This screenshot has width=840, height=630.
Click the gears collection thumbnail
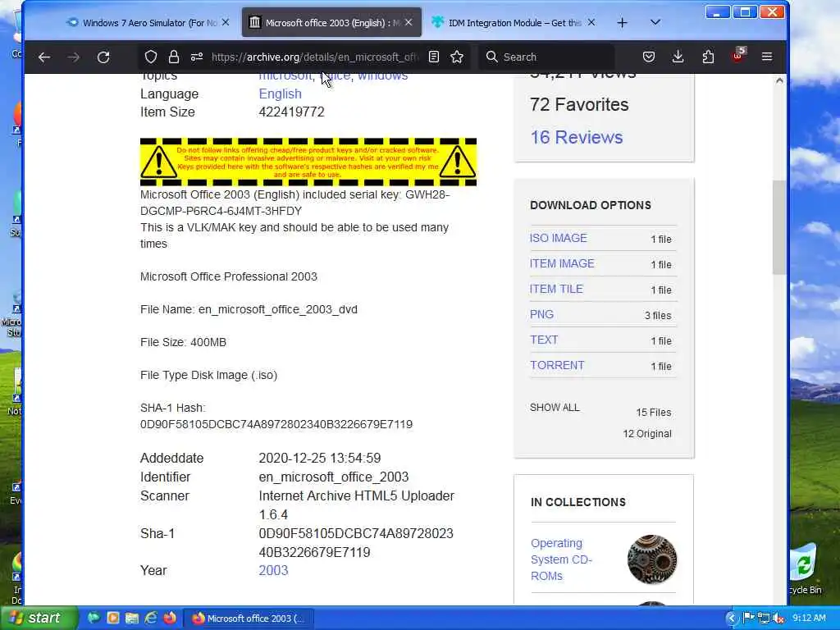(652, 559)
